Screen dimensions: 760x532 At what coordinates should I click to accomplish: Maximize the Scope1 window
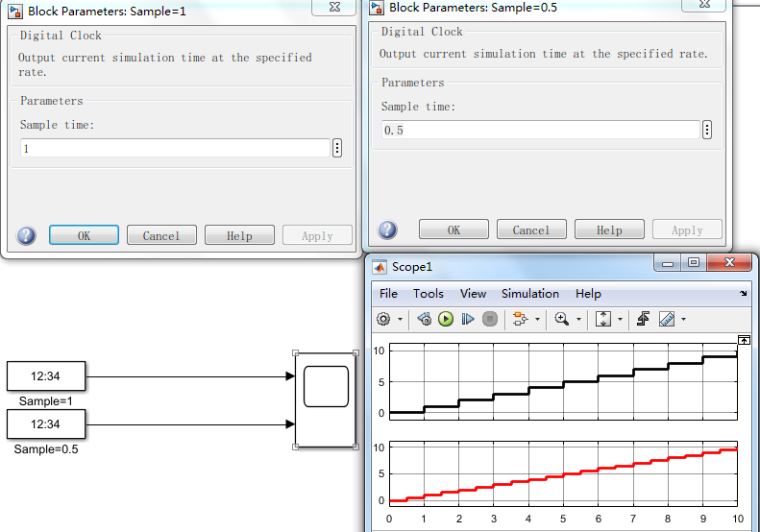click(x=694, y=263)
